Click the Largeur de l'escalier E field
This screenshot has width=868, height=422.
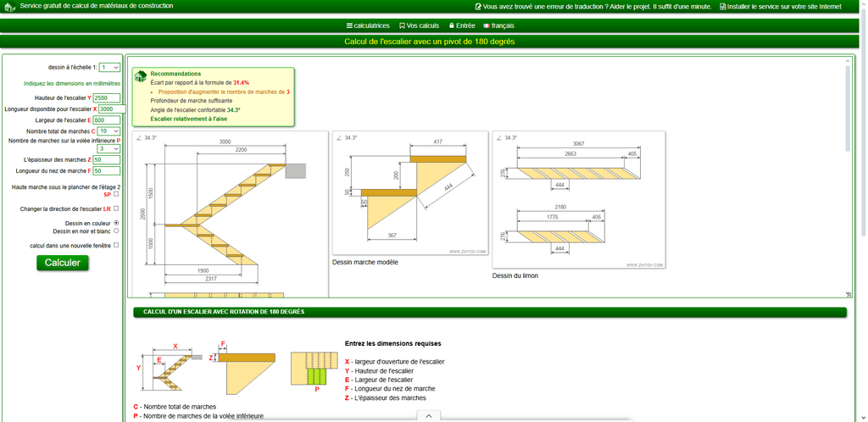[106, 120]
